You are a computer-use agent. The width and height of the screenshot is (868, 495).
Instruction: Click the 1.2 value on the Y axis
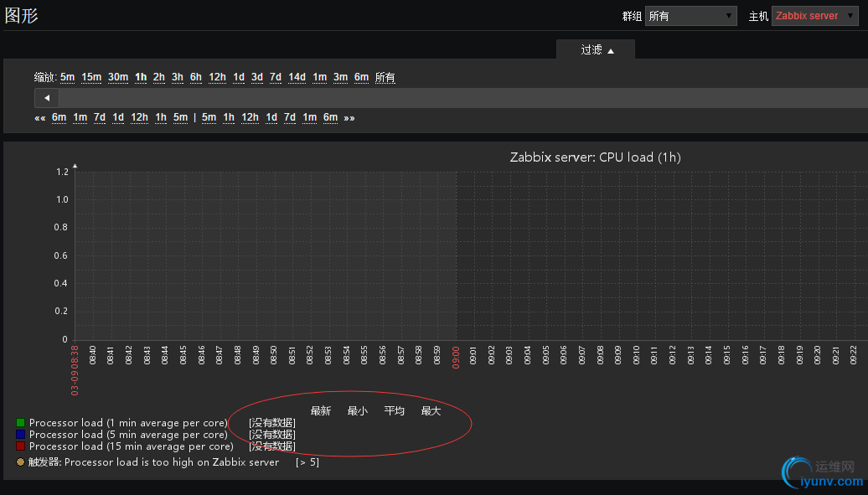tap(62, 172)
